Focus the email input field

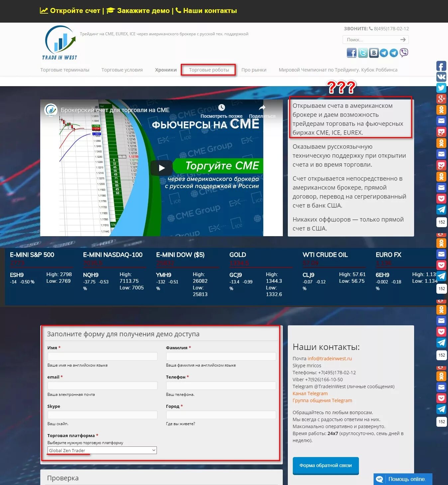coord(102,386)
